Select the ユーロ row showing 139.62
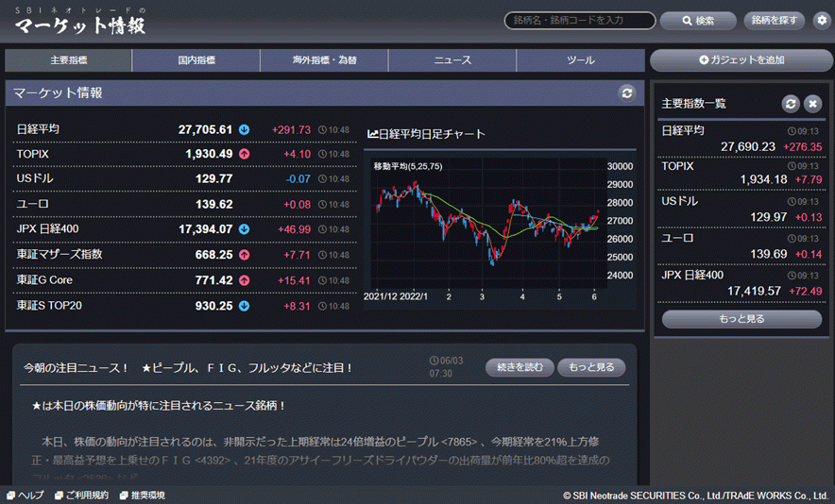 184,205
